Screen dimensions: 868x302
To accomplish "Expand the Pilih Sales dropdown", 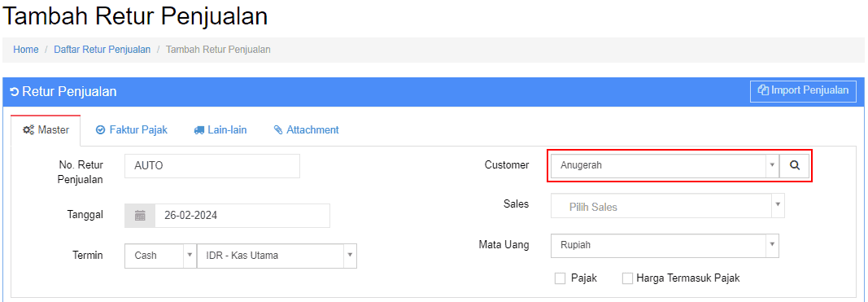I will click(x=668, y=206).
